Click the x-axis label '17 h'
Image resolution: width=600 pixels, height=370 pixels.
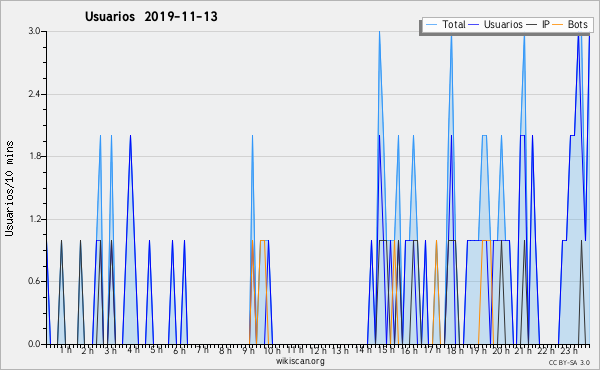(x=432, y=350)
